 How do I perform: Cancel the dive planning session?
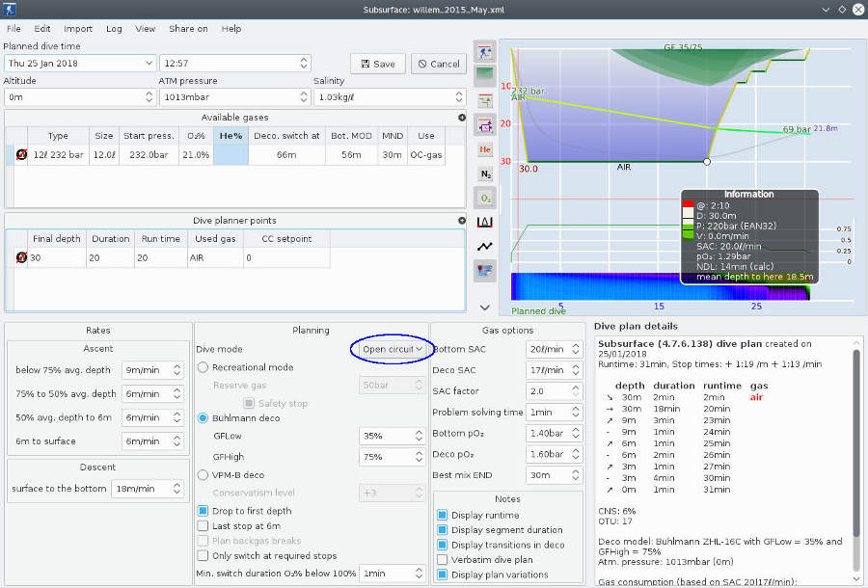(x=438, y=63)
